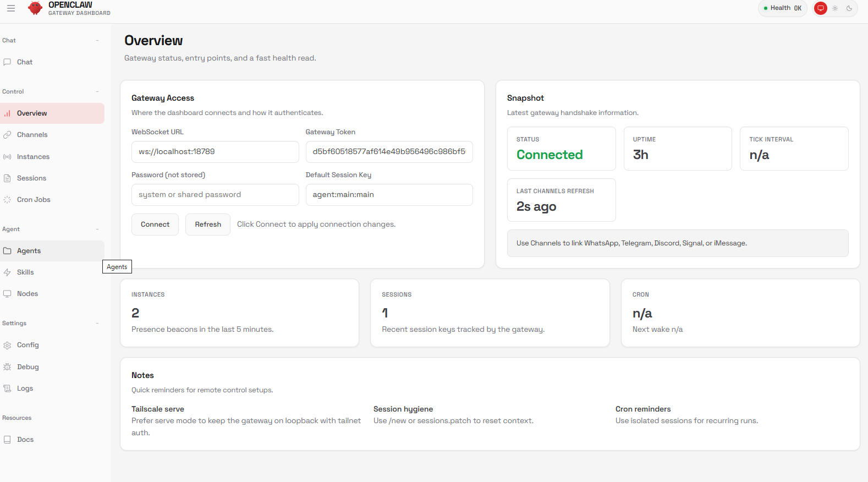Viewport: 868px width, 482px height.
Task: Click the Sessions count card
Action: 490,313
